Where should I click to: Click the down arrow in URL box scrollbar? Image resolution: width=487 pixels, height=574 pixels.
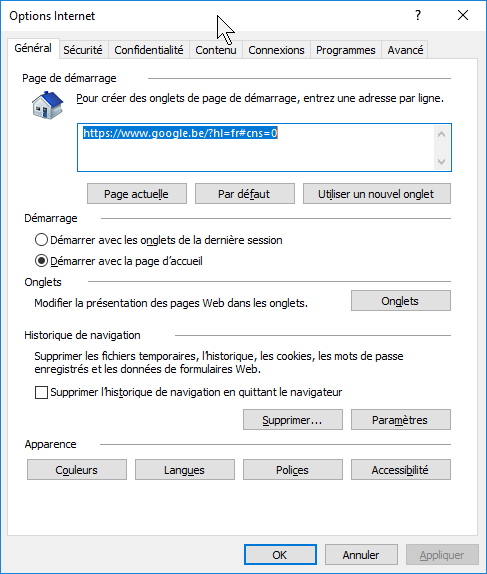442,161
